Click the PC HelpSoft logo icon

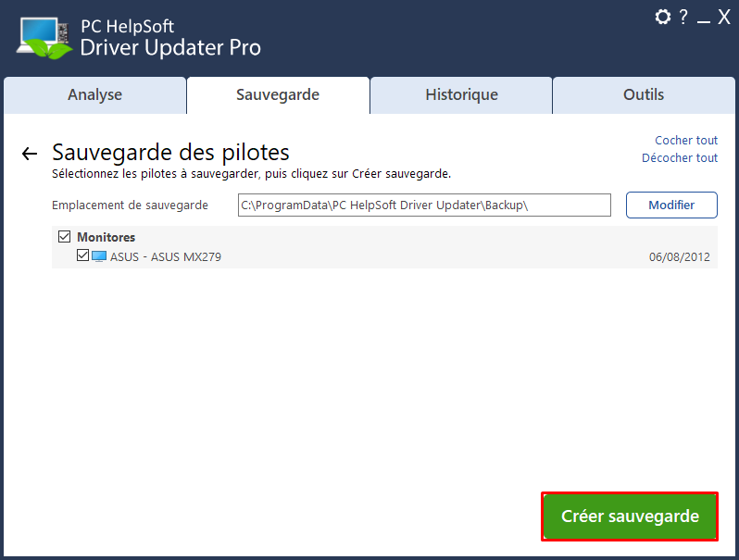point(44,38)
